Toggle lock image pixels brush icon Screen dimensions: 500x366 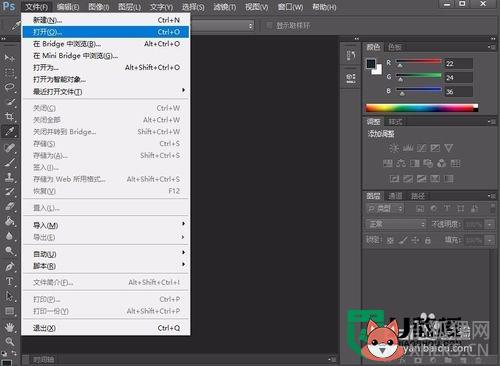[403, 240]
